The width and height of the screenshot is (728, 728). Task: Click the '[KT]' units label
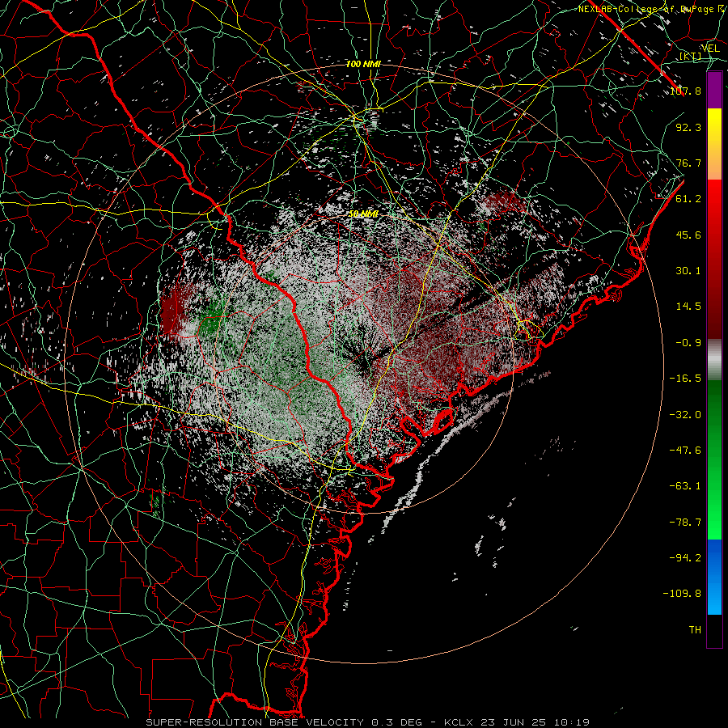(x=691, y=57)
